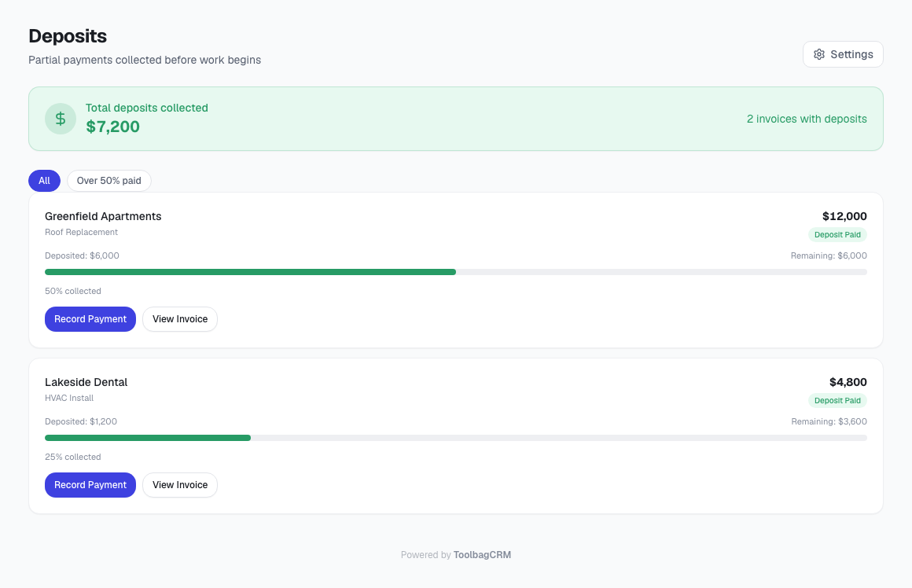The image size is (912, 588).
Task: Click Lakeside Dental progress bar
Action: point(456,438)
